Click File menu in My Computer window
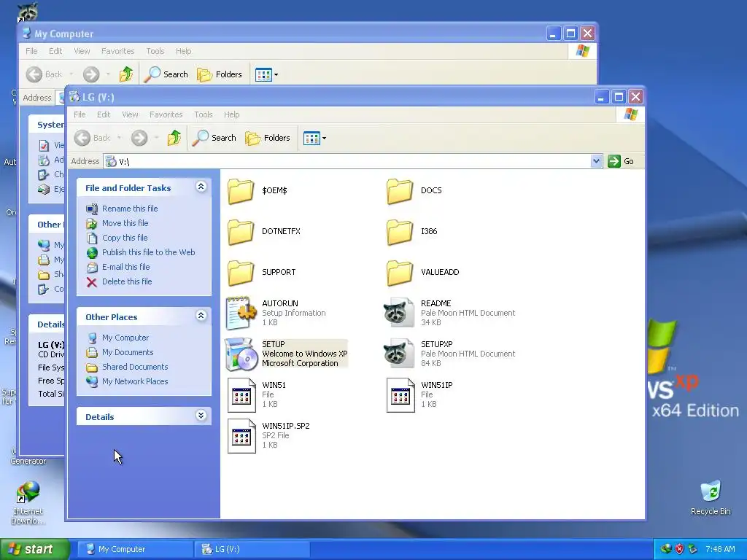Viewport: 747px width, 560px height. click(x=31, y=51)
